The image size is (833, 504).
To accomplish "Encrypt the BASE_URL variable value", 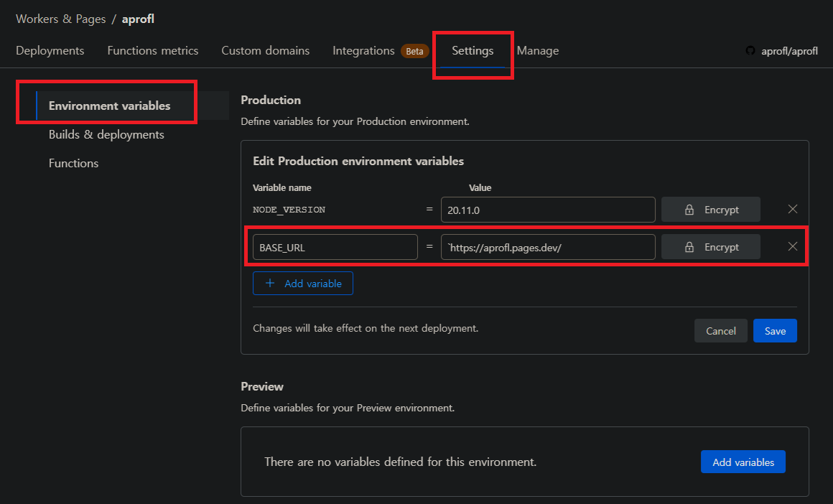I will [x=710, y=247].
